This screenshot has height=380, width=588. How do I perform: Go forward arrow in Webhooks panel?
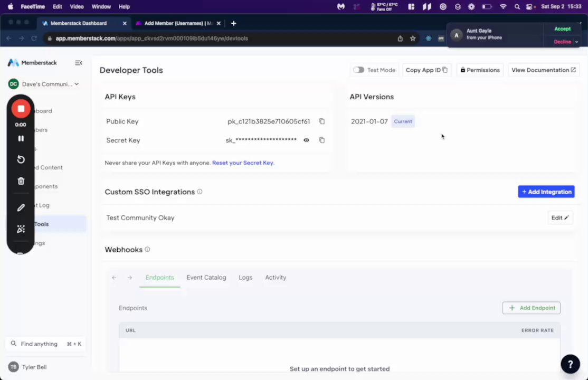click(130, 278)
